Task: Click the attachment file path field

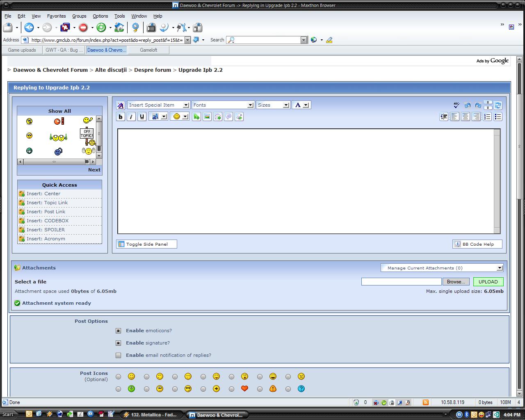Action: tap(401, 282)
